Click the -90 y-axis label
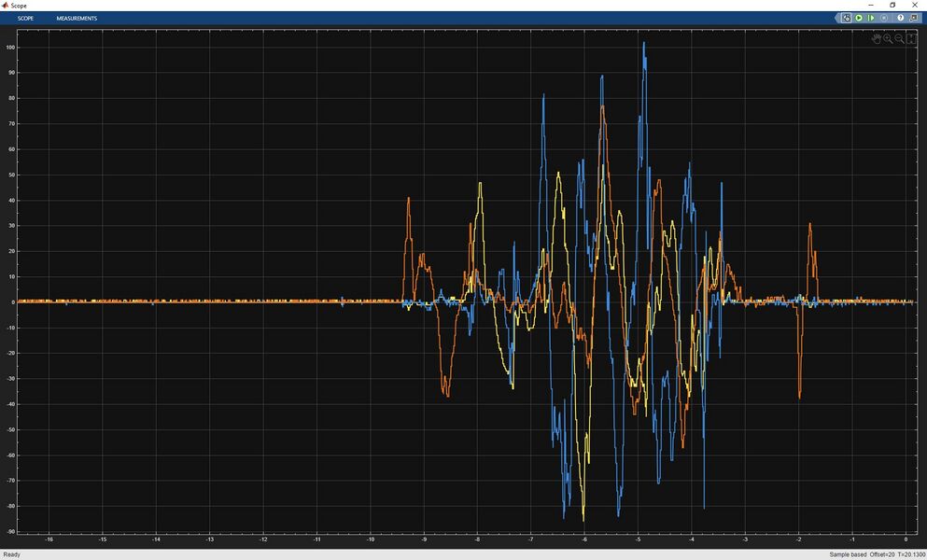The width and height of the screenshot is (927, 560). click(10, 532)
